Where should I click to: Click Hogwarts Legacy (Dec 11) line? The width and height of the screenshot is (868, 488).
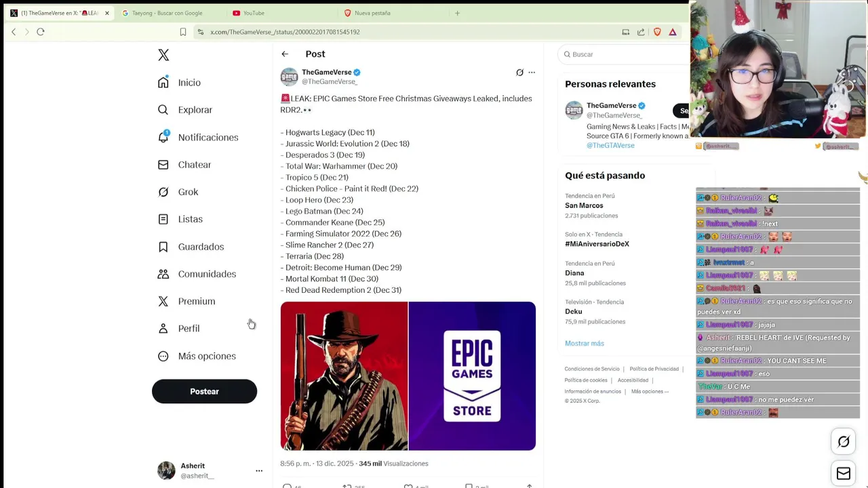[328, 132]
